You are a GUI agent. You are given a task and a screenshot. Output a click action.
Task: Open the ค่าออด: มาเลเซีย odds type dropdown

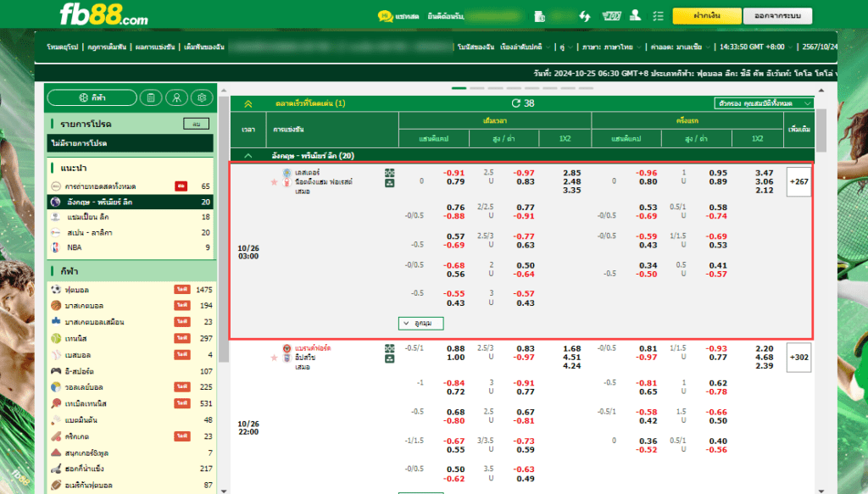coord(681,47)
